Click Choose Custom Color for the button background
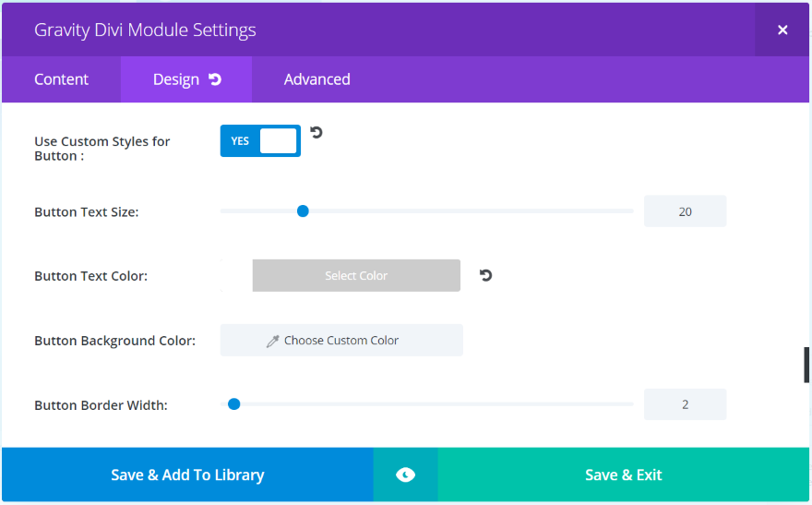 click(x=341, y=341)
